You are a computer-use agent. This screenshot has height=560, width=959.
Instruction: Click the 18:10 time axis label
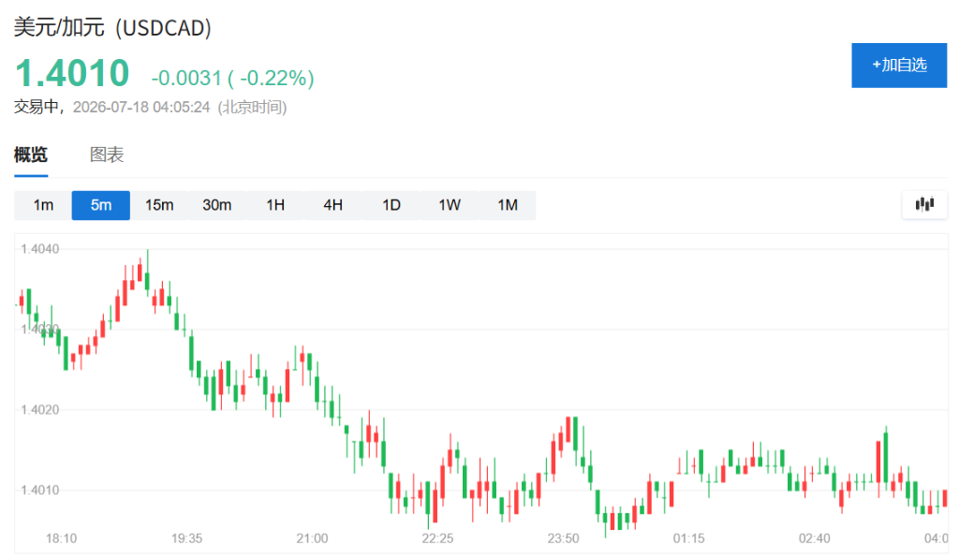point(61,538)
